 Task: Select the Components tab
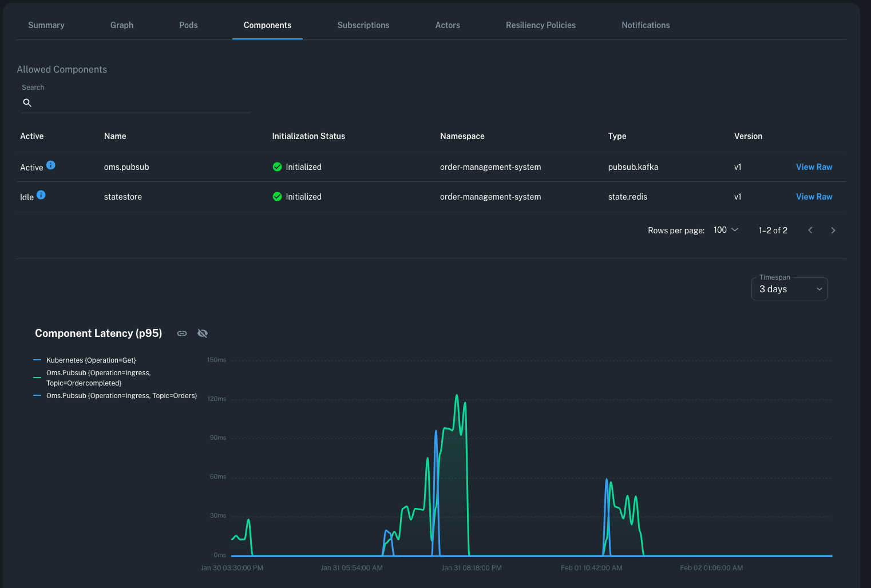coord(267,25)
